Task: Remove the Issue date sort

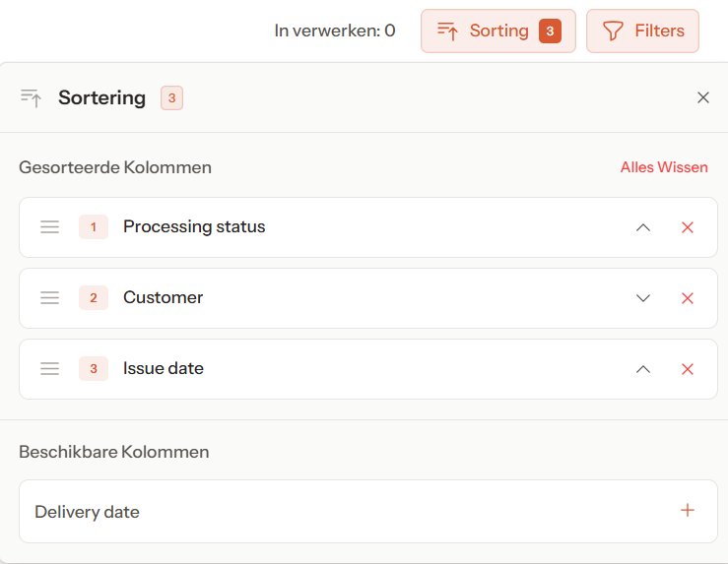Action: (x=688, y=369)
